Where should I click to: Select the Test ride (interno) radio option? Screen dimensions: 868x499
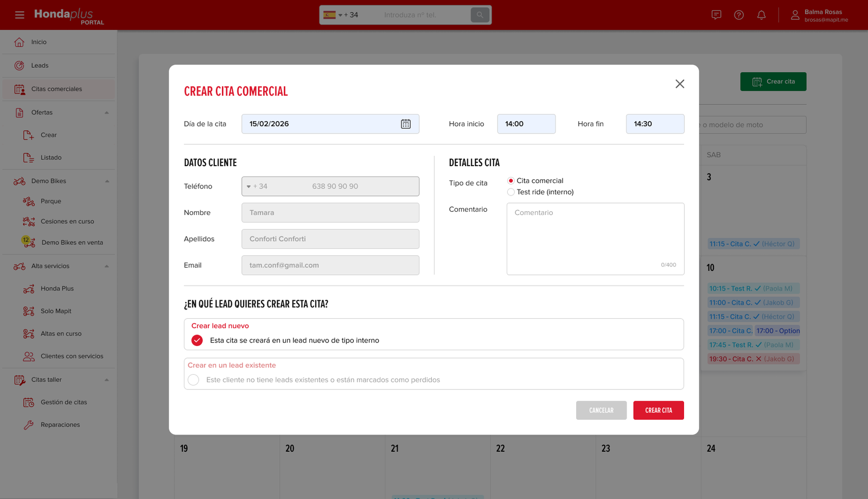click(x=510, y=192)
